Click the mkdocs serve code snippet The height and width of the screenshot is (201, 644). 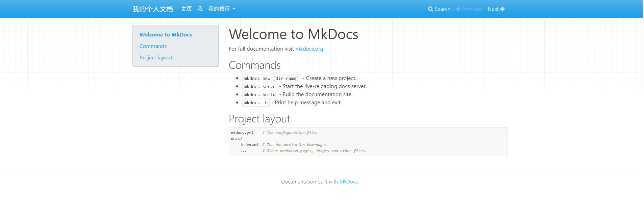click(x=260, y=87)
